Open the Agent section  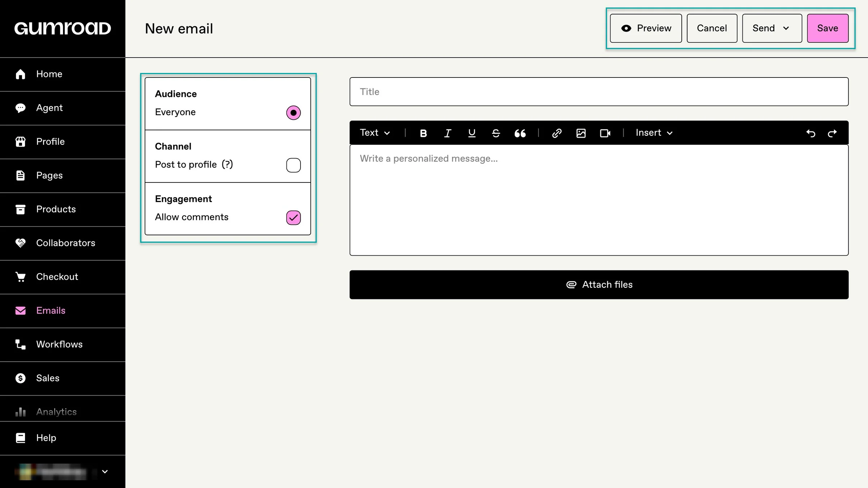pos(63,108)
